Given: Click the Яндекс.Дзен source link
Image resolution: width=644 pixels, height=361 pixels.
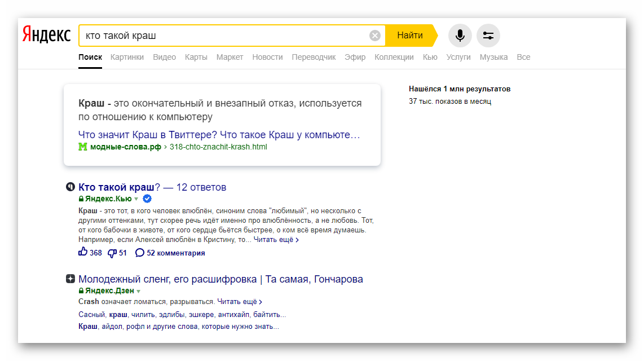Looking at the screenshot, I should [x=109, y=290].
